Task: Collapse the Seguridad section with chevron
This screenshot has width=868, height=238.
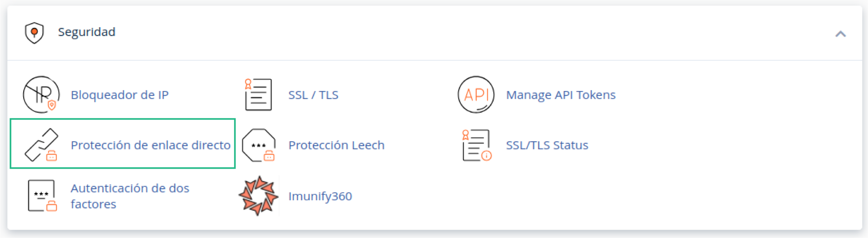Action: (840, 34)
